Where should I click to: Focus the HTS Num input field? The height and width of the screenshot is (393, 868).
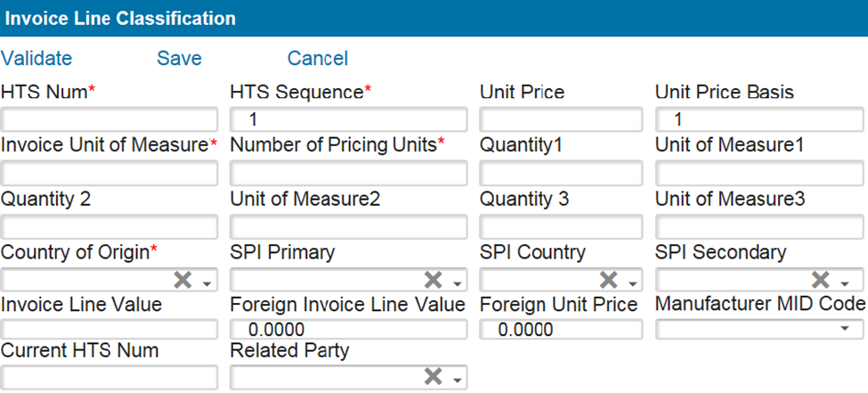pyautogui.click(x=109, y=119)
